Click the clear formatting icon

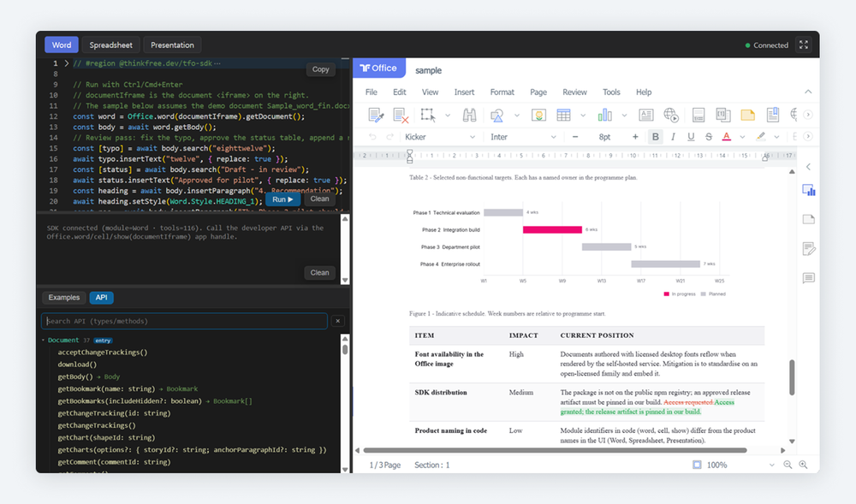click(x=401, y=116)
